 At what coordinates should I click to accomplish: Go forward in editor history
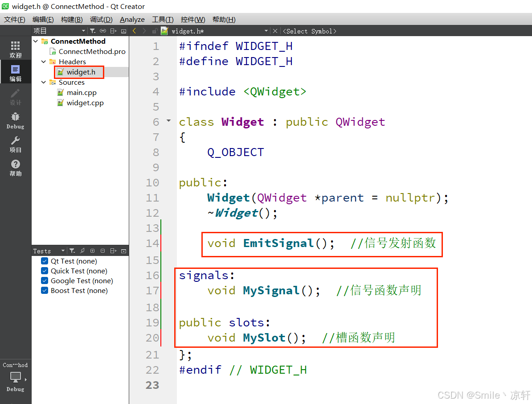point(144,31)
